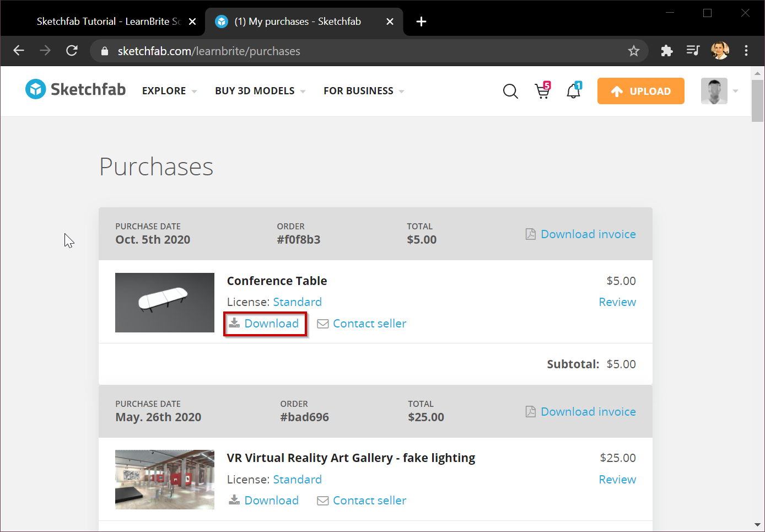Click the May. 26th 2020 purchase date
The image size is (765, 532).
click(x=158, y=417)
